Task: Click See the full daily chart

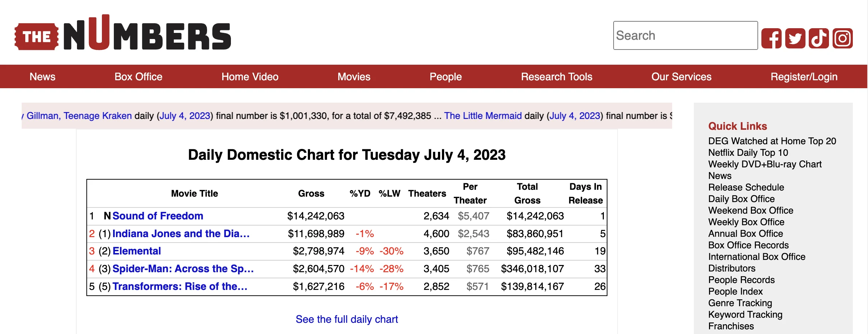Action: pyautogui.click(x=347, y=319)
